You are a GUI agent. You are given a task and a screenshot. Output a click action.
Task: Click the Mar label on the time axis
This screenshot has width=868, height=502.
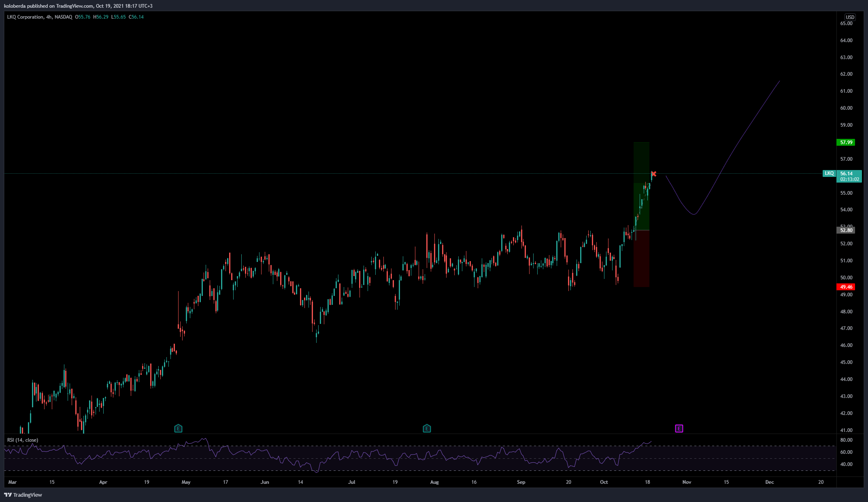point(13,482)
